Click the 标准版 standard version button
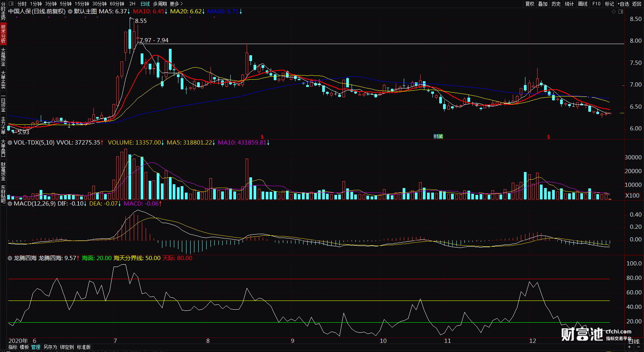This screenshot has height=352, width=644. pyautogui.click(x=84, y=347)
